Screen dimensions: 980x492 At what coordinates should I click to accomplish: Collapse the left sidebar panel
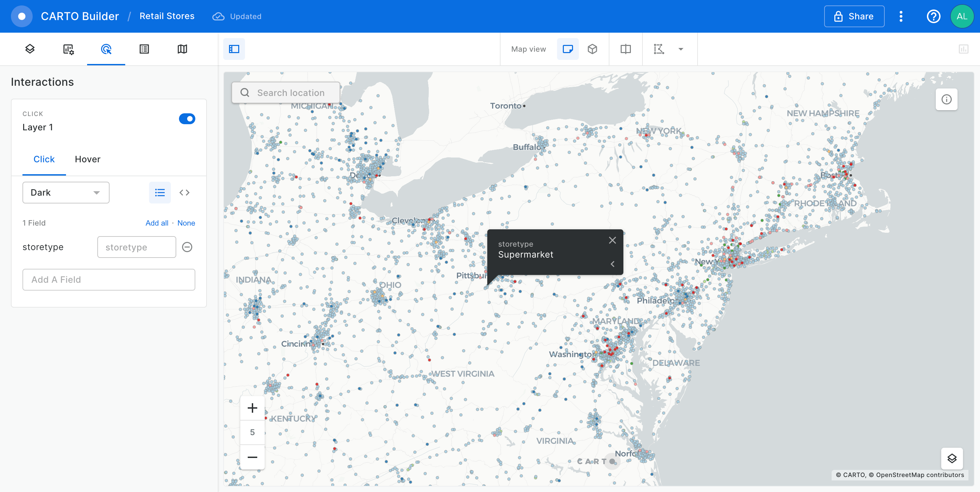pyautogui.click(x=234, y=49)
